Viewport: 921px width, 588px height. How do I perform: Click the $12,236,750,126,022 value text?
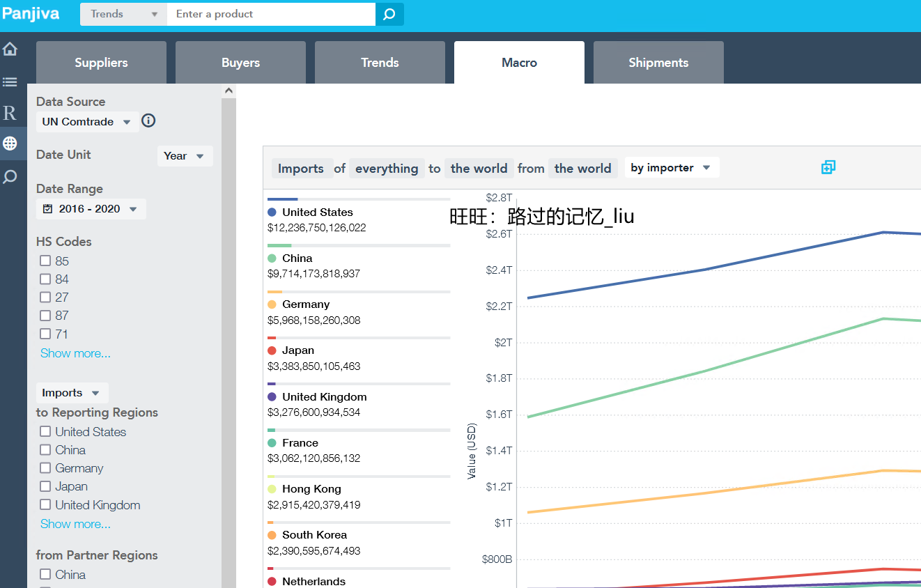click(317, 228)
